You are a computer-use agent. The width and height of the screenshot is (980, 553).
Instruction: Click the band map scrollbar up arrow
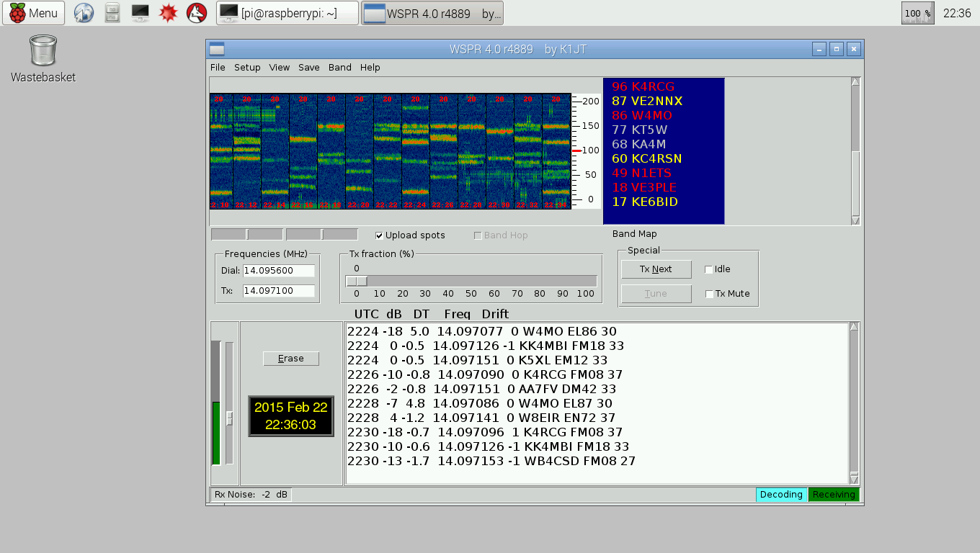click(x=855, y=82)
